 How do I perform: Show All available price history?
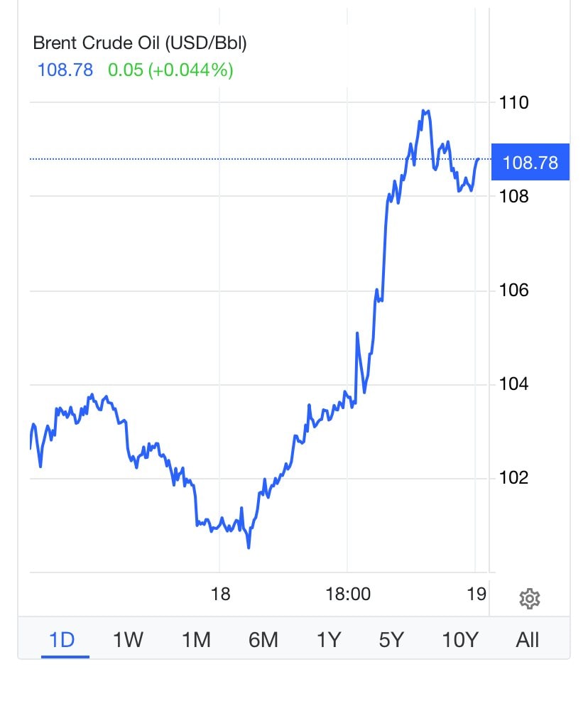click(528, 639)
